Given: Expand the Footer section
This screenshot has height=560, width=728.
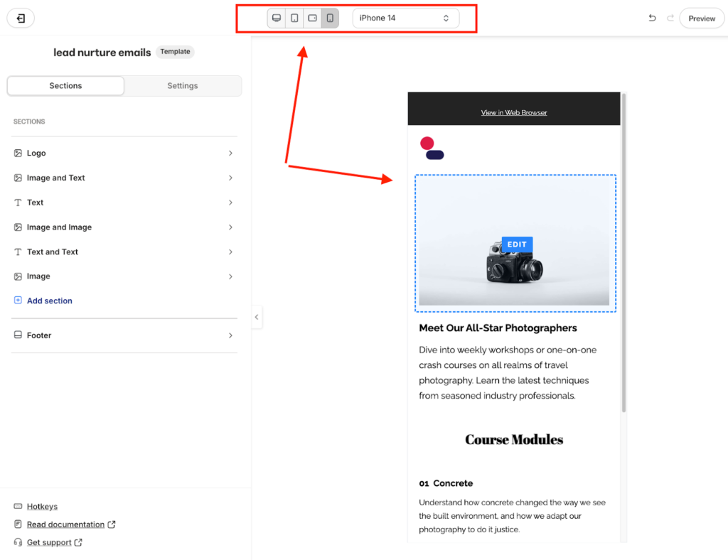Looking at the screenshot, I should coord(124,335).
